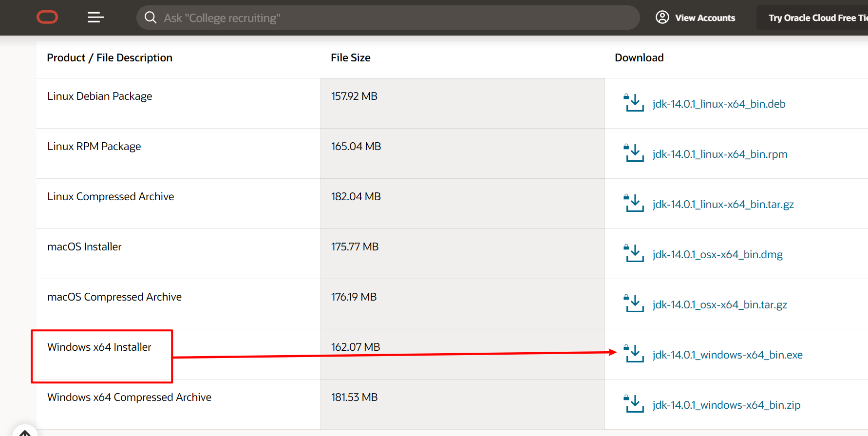Open the hamburger navigation menu

tap(96, 18)
